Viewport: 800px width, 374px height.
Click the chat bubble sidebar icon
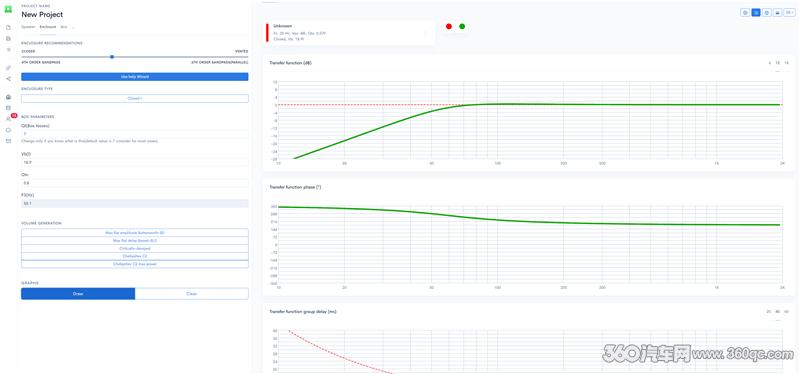[8, 130]
